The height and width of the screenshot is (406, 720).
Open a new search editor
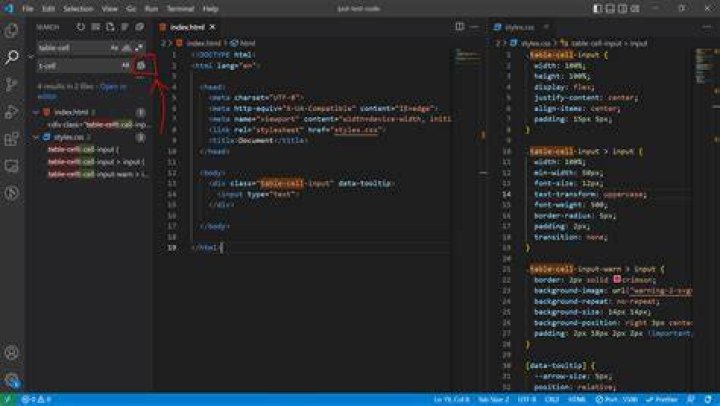(x=110, y=27)
